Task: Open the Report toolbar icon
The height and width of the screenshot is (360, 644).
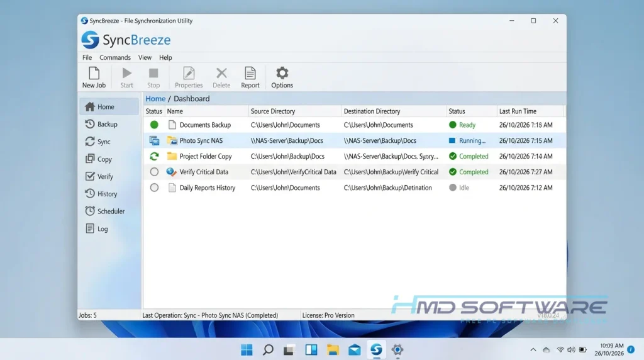Action: pyautogui.click(x=250, y=77)
